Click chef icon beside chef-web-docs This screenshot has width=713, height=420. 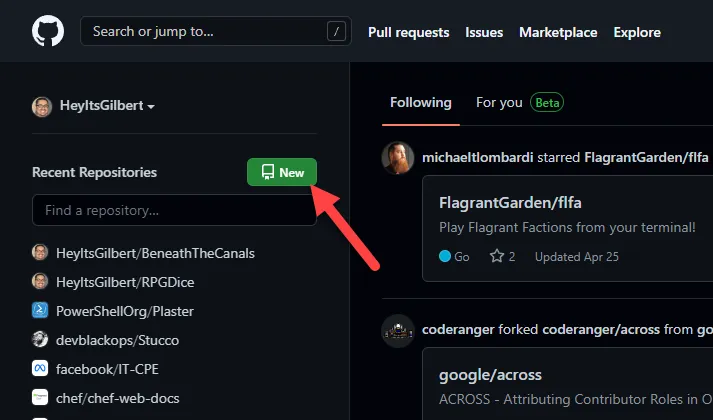point(40,397)
